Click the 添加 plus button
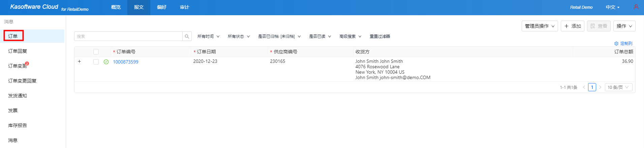644x148 pixels. coord(573,26)
